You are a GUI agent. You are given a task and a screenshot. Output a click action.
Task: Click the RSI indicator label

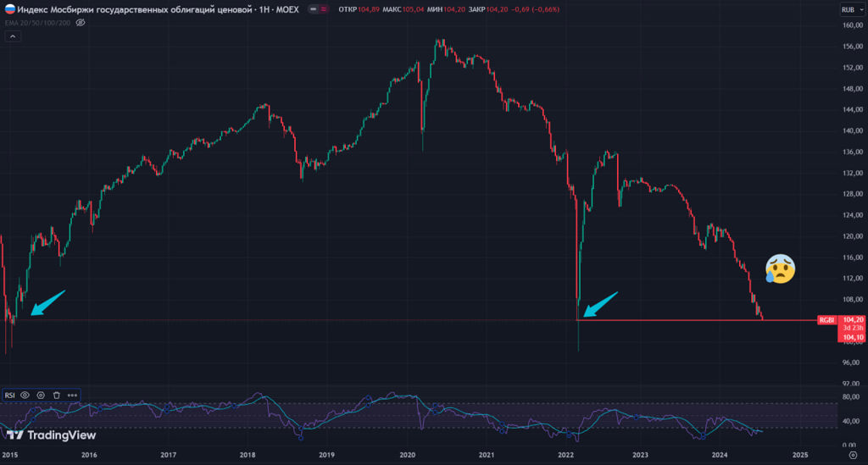10,395
